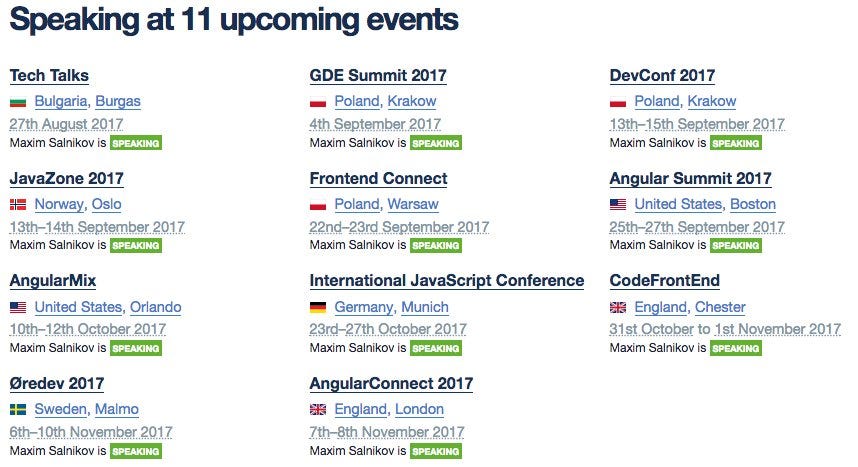The height and width of the screenshot is (467, 858).
Task: Click the US flag beside Orlando
Action: point(18,308)
